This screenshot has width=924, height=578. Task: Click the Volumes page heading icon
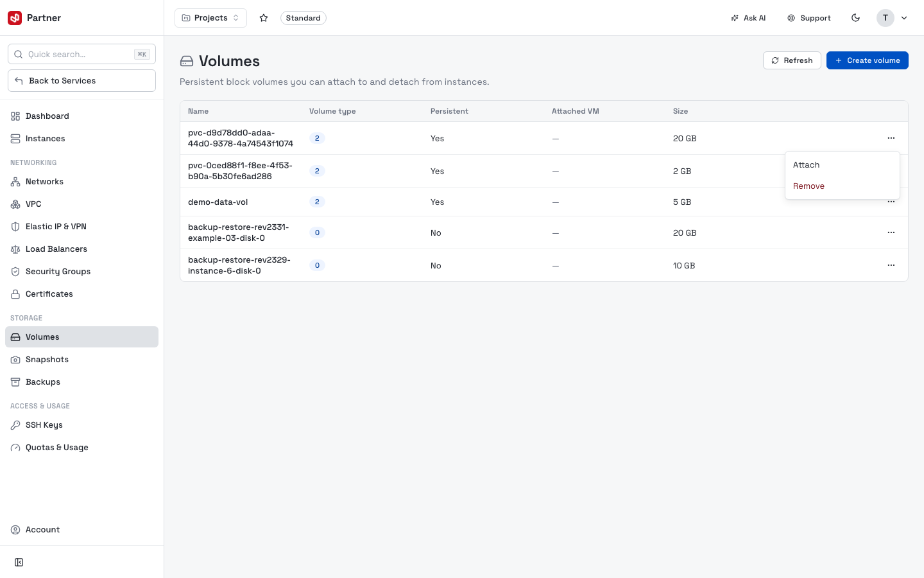click(187, 61)
